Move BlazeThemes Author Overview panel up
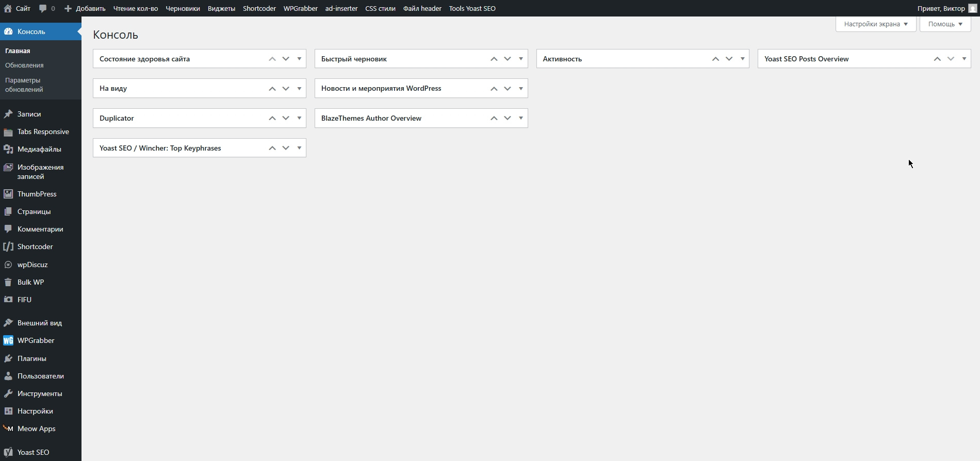This screenshot has width=980, height=461. [x=494, y=118]
